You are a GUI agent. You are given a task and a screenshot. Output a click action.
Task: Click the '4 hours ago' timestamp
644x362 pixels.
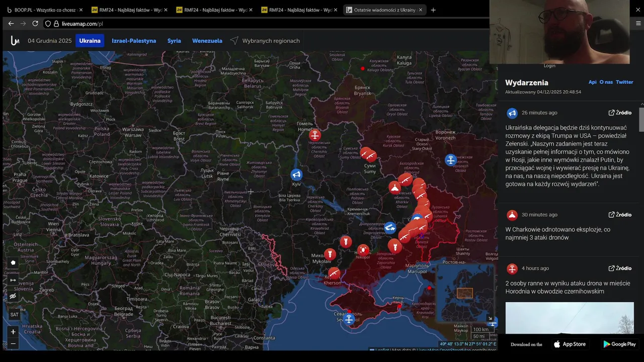coord(535,268)
